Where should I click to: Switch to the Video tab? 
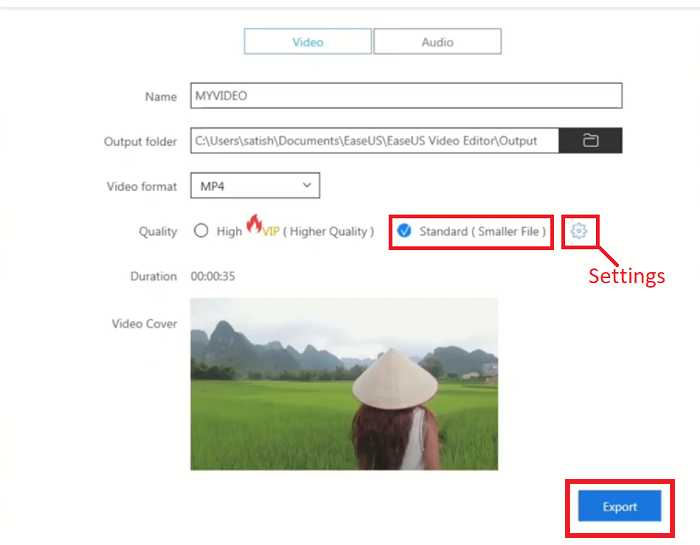[x=308, y=42]
